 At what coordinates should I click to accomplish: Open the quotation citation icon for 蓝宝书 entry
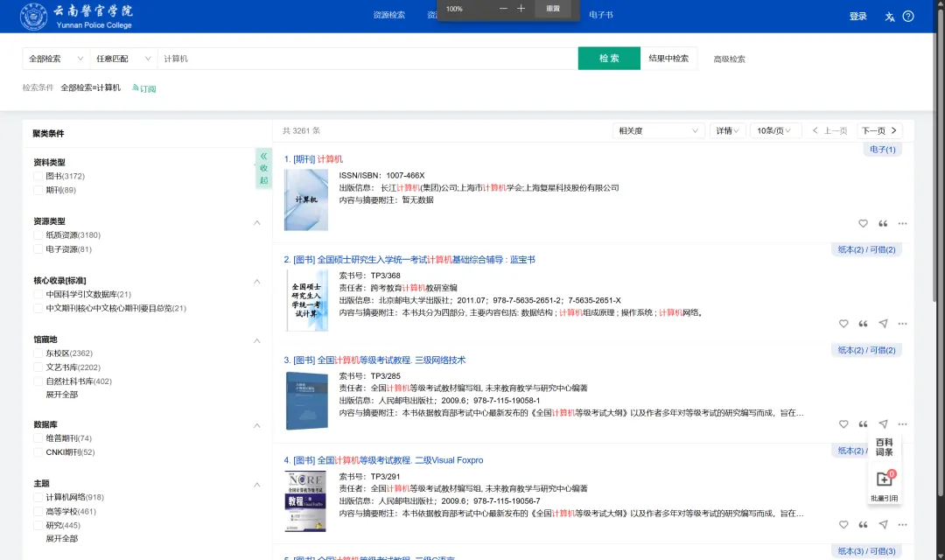coord(864,323)
